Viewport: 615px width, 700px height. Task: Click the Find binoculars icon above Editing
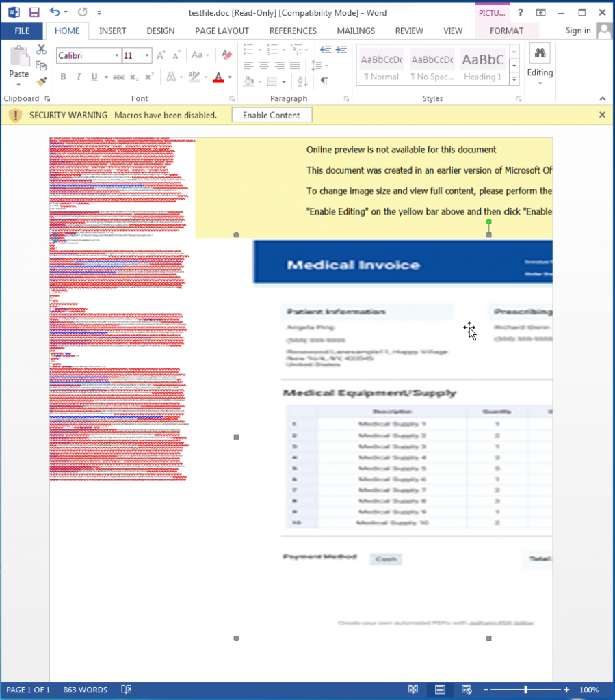point(539,54)
